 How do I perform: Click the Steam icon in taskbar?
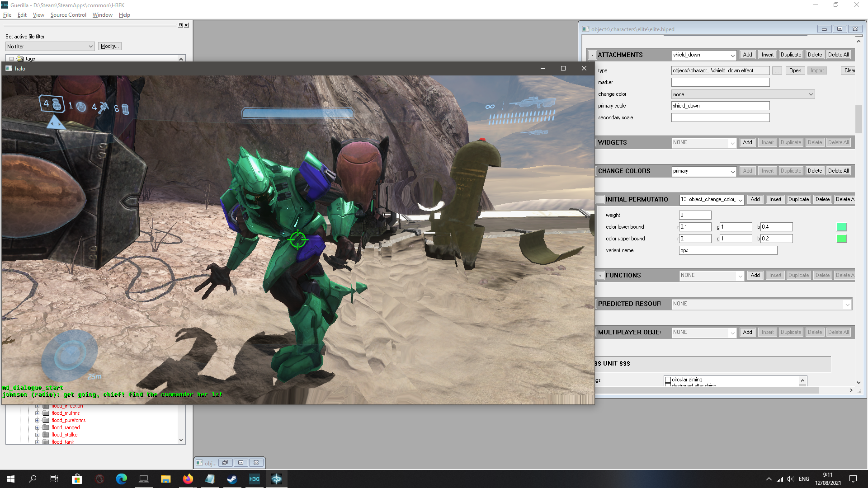[232, 479]
